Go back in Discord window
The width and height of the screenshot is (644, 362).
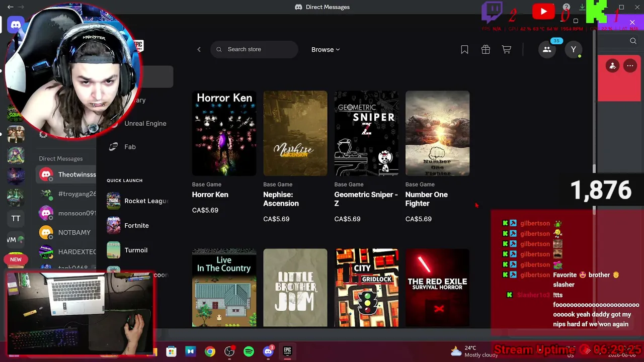(x=10, y=7)
